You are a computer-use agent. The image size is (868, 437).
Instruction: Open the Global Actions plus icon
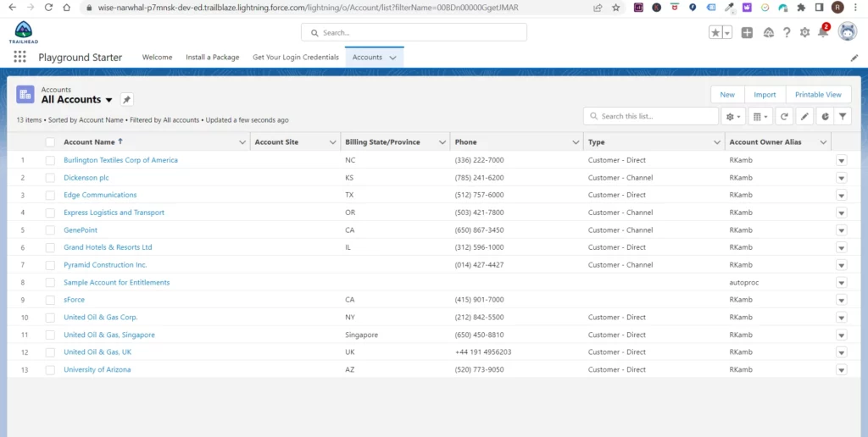coord(747,33)
